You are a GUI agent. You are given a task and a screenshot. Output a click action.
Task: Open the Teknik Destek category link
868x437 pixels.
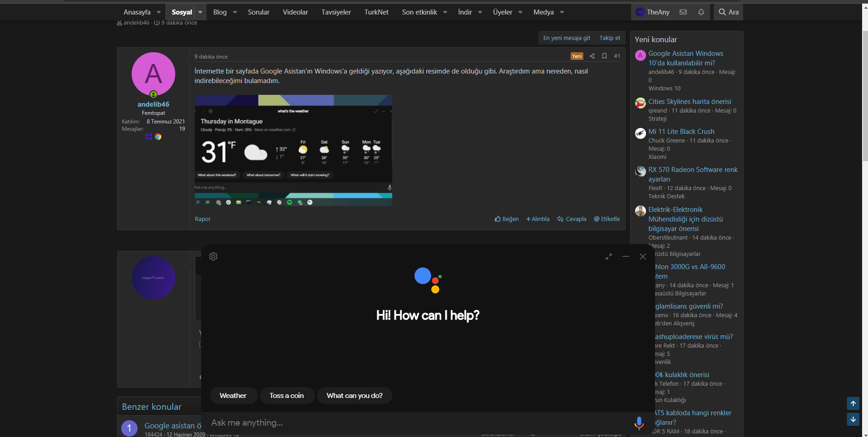coord(666,196)
